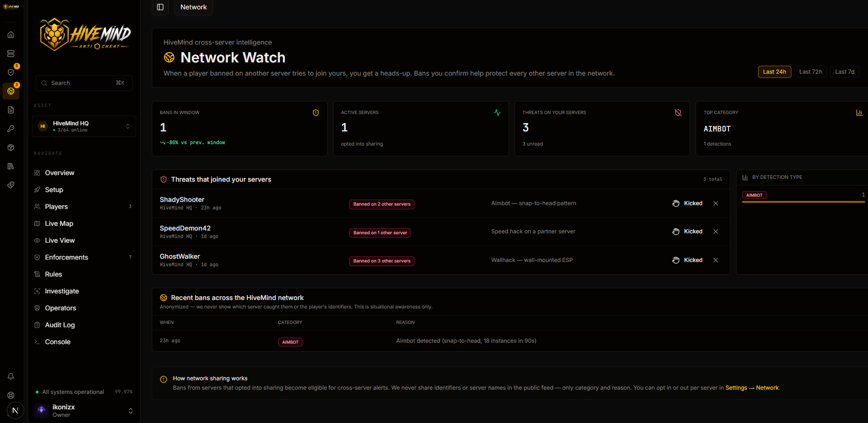This screenshot has height=423, width=868.
Task: Click the Banned on 1 other server badge
Action: [380, 233]
